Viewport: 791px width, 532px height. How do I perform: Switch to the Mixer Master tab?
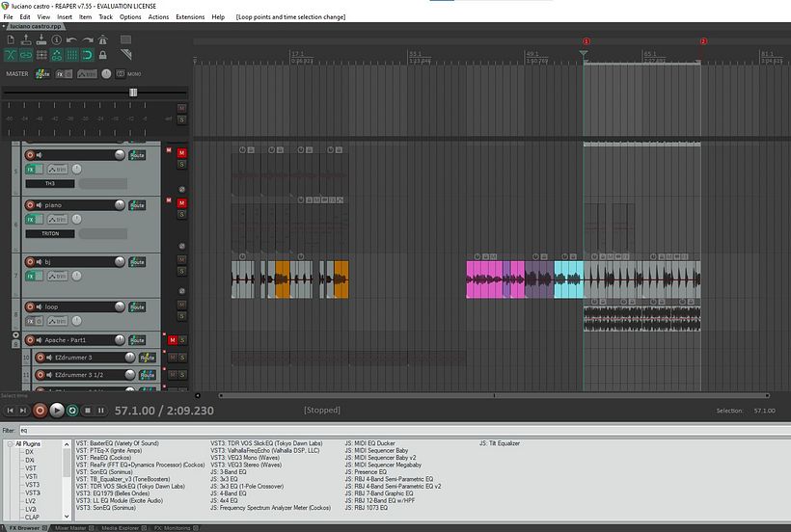tap(70, 528)
